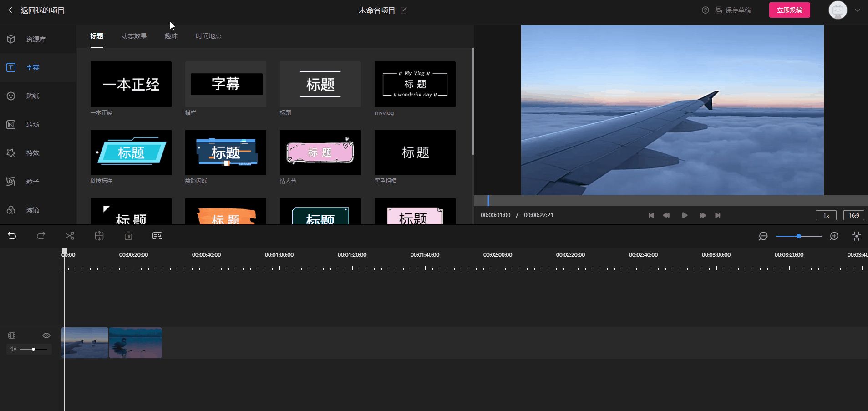Open the 1x playback speed selector
Image resolution: width=868 pixels, height=411 pixels.
(x=826, y=215)
